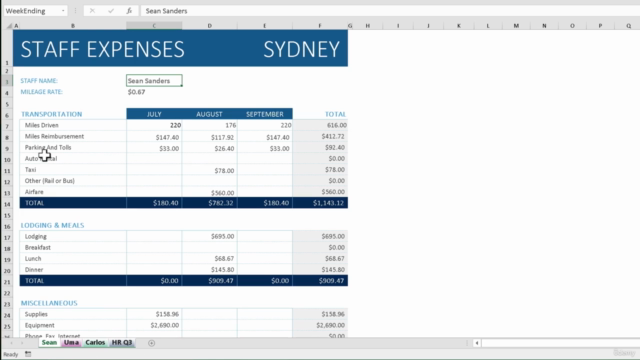Click the horizontal scrollbar left arrow
The width and height of the screenshot is (640, 360).
pyautogui.click(x=477, y=343)
